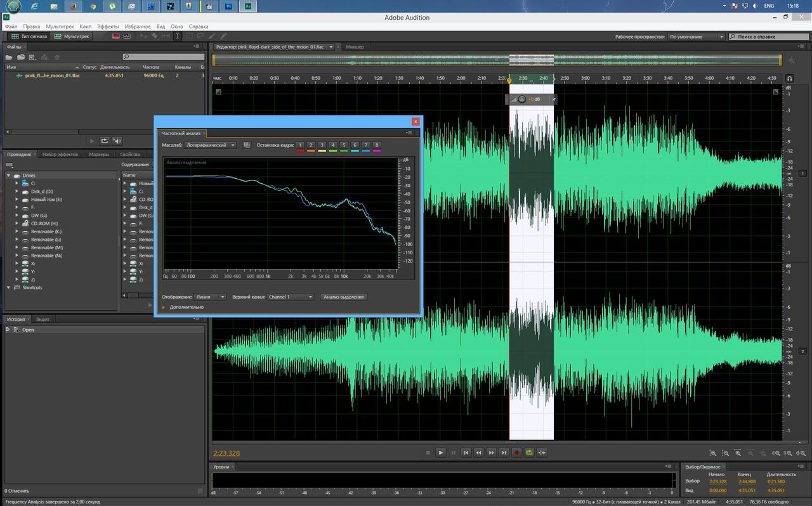Switch to the Маркеры tab

99,154
